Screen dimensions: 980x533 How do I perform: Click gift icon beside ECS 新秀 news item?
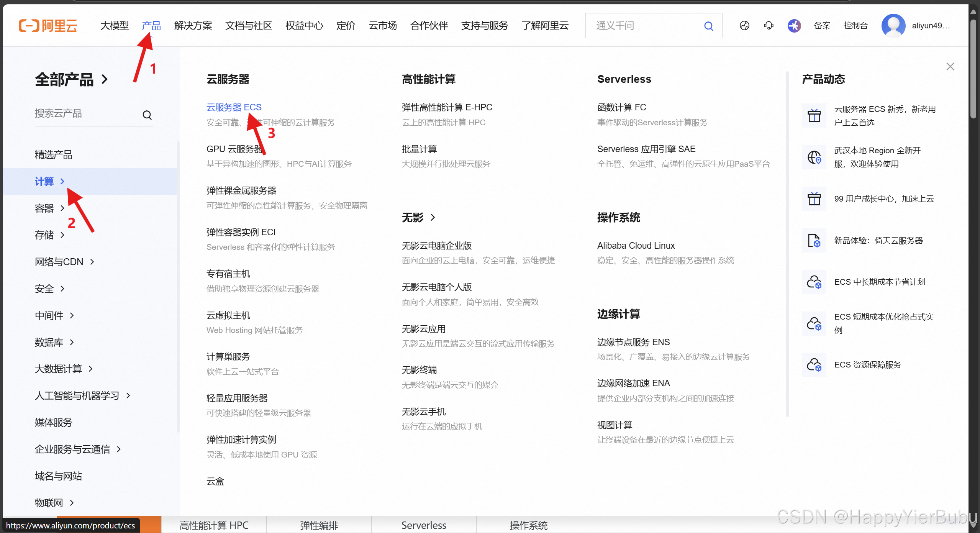pos(814,115)
